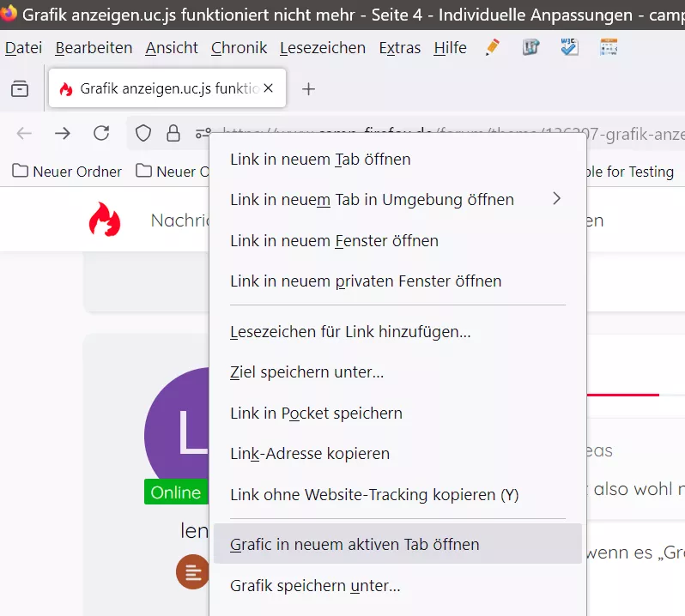This screenshot has height=616, width=685.
Task: Click the orange posts badge icon
Action: (192, 571)
